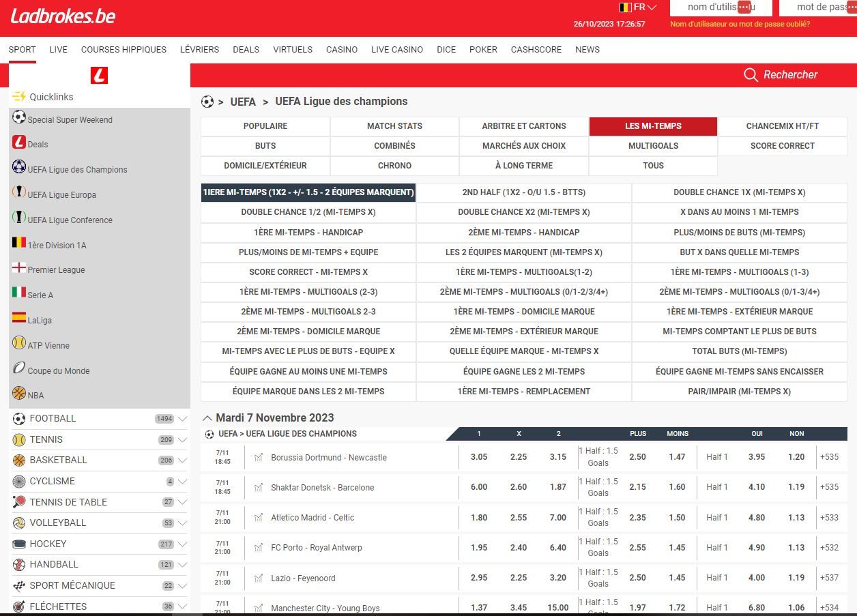Select the SCORE CORRECT tab
This screenshot has height=616, width=857.
coord(783,146)
